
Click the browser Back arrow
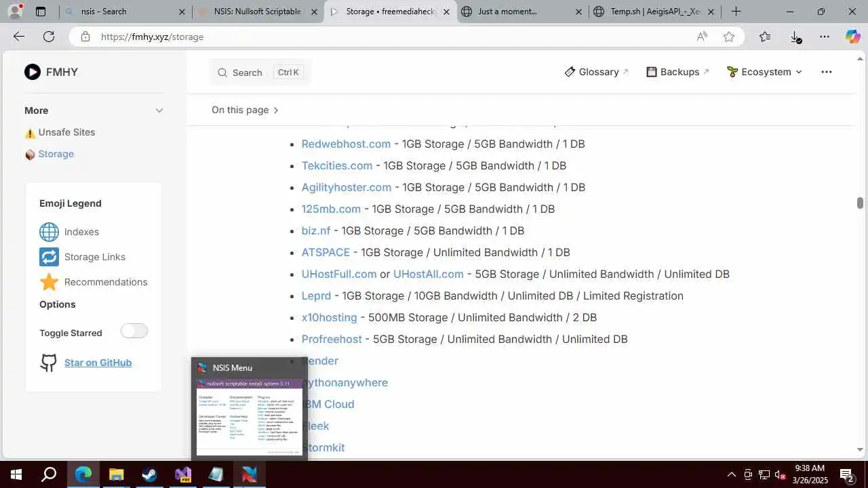(x=19, y=37)
